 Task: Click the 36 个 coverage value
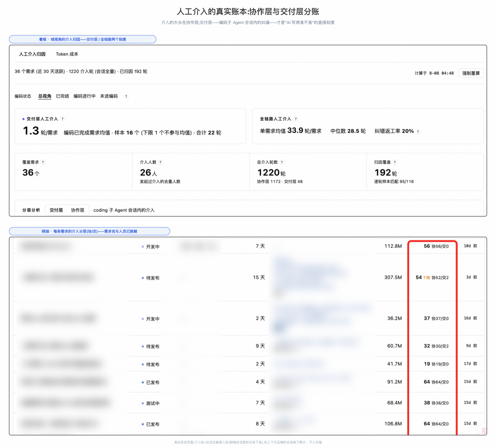click(x=31, y=173)
